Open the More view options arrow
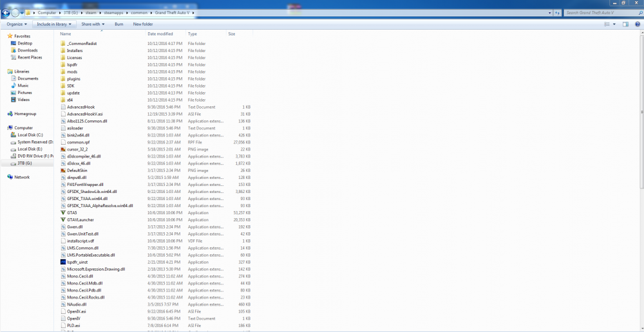 pyautogui.click(x=614, y=24)
